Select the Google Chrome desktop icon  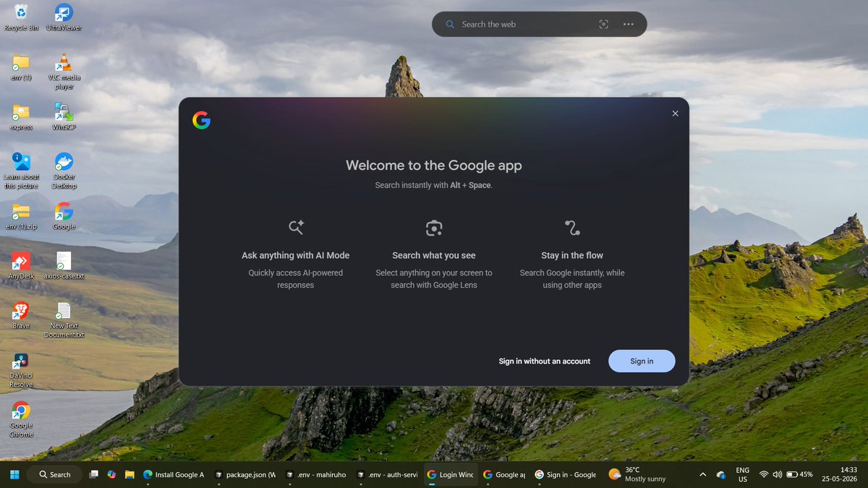pos(21,419)
